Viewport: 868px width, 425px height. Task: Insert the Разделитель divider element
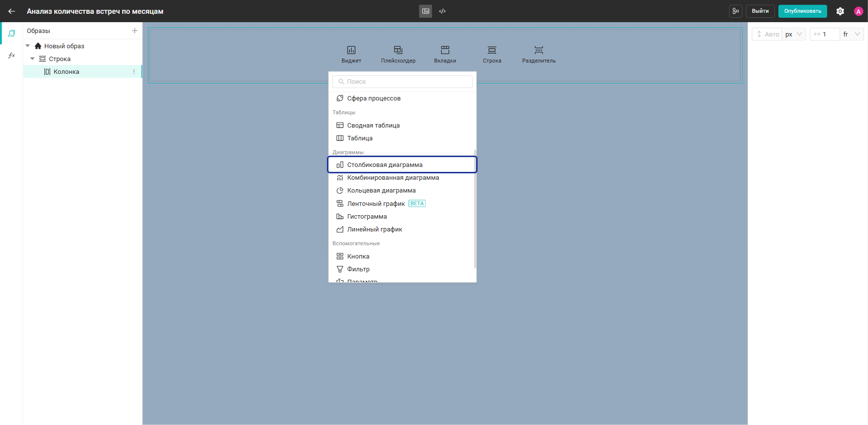[x=539, y=54]
